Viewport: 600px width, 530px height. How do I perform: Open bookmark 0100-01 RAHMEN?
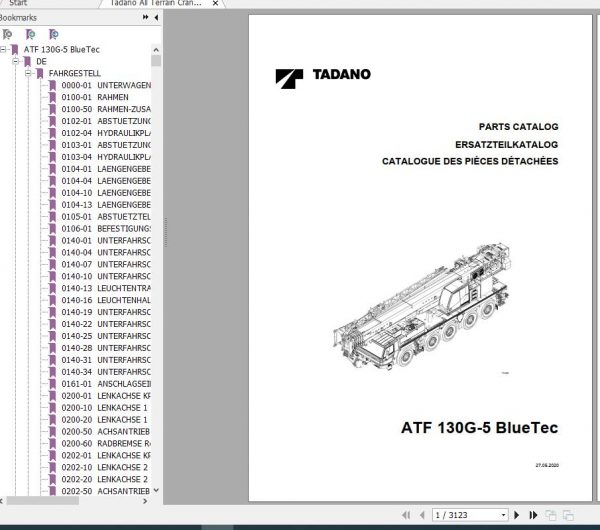[x=95, y=97]
